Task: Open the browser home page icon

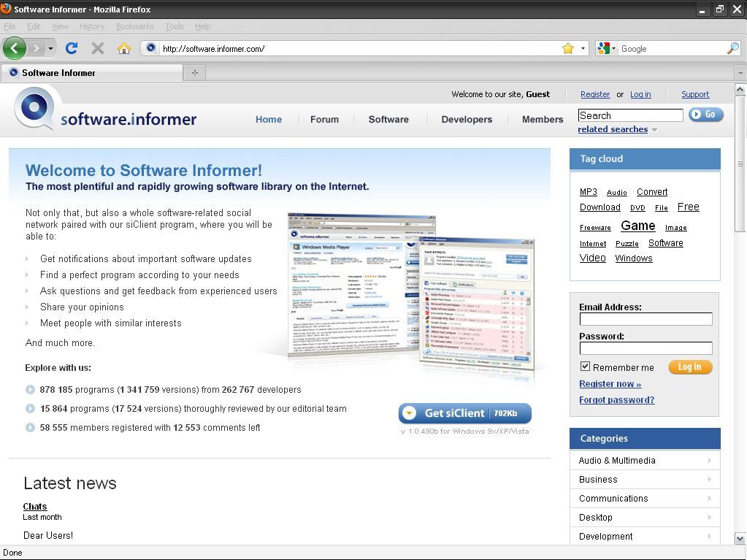Action: [x=124, y=48]
